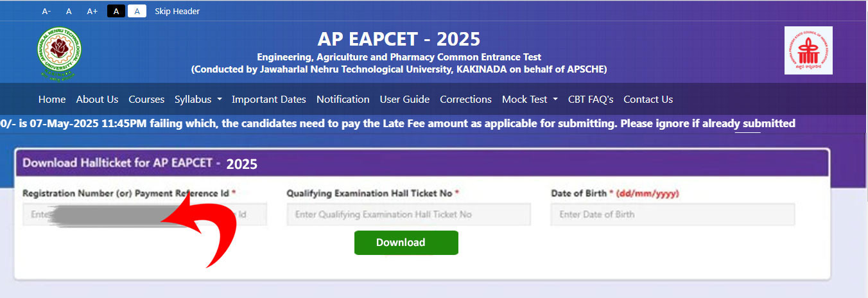The image size is (868, 298).
Task: Open the About Us page
Action: [97, 99]
